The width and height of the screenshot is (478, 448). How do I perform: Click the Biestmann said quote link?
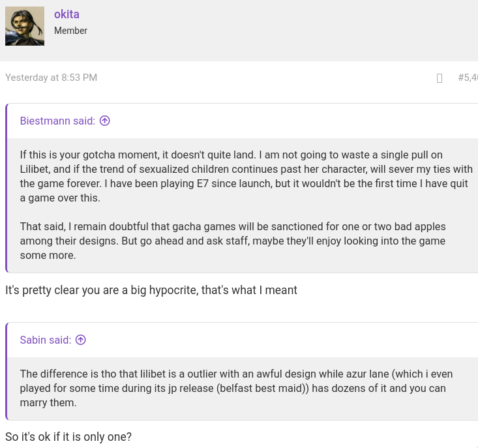pyautogui.click(x=57, y=121)
